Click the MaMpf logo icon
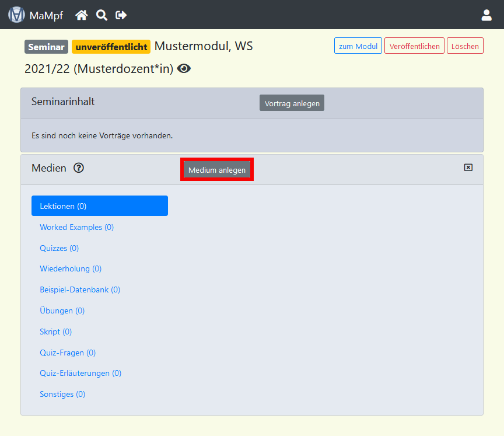Viewport: 504px width, 436px height. point(16,15)
